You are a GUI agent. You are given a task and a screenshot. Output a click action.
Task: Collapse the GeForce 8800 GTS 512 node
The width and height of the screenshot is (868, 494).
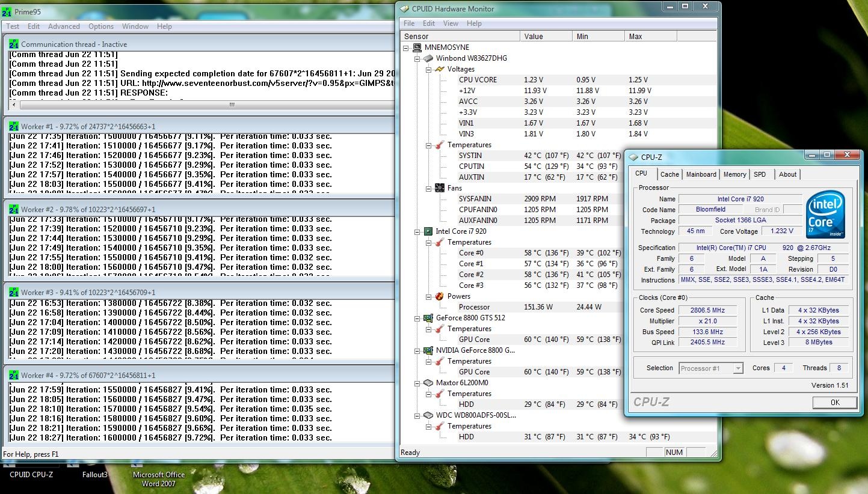[418, 318]
